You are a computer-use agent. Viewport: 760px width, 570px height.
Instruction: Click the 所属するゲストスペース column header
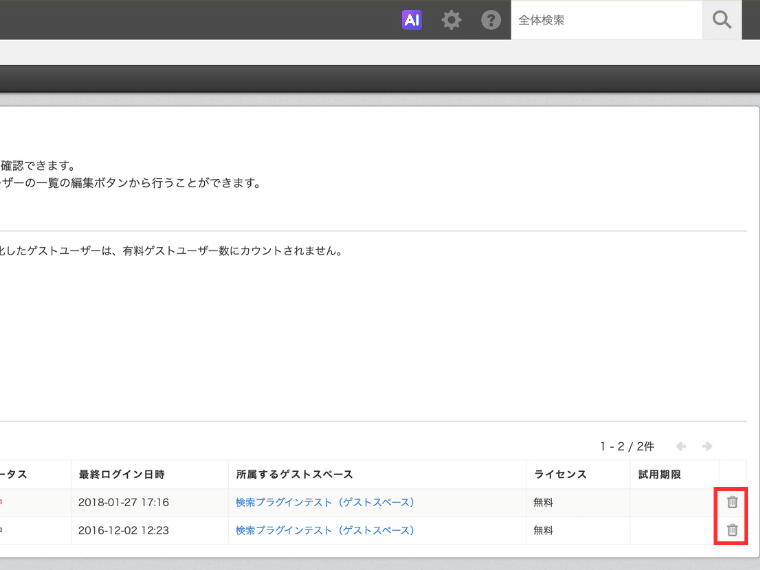coord(378,474)
